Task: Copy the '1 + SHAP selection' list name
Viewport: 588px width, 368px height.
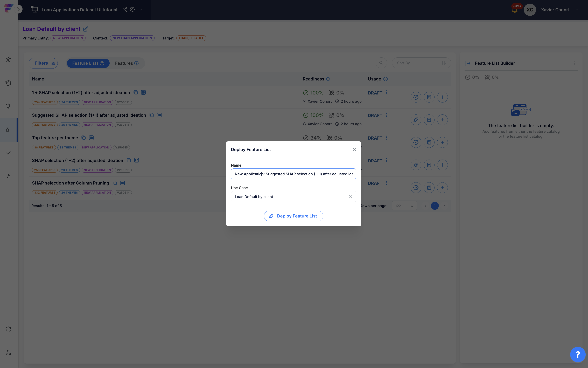Action: [136, 92]
